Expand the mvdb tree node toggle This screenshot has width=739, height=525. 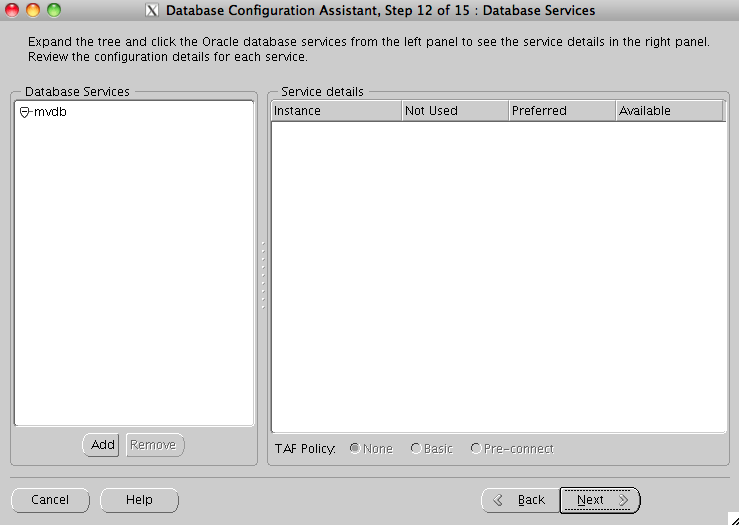coord(25,113)
